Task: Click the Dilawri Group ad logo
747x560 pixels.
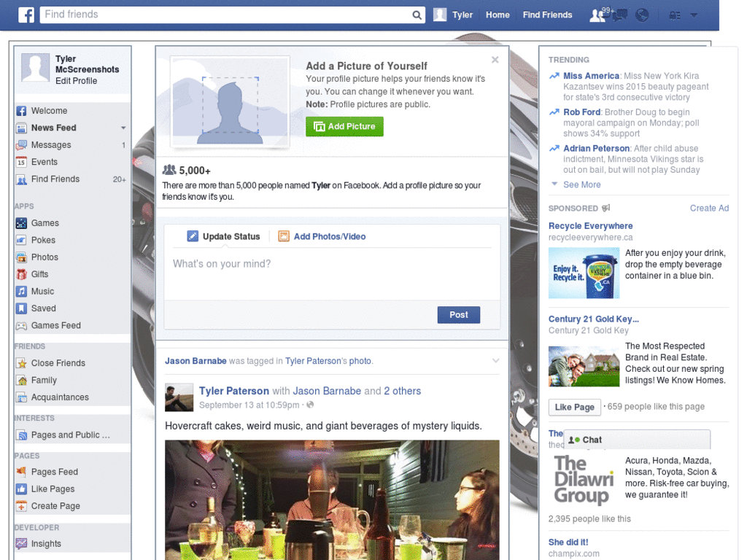Action: [x=584, y=480]
